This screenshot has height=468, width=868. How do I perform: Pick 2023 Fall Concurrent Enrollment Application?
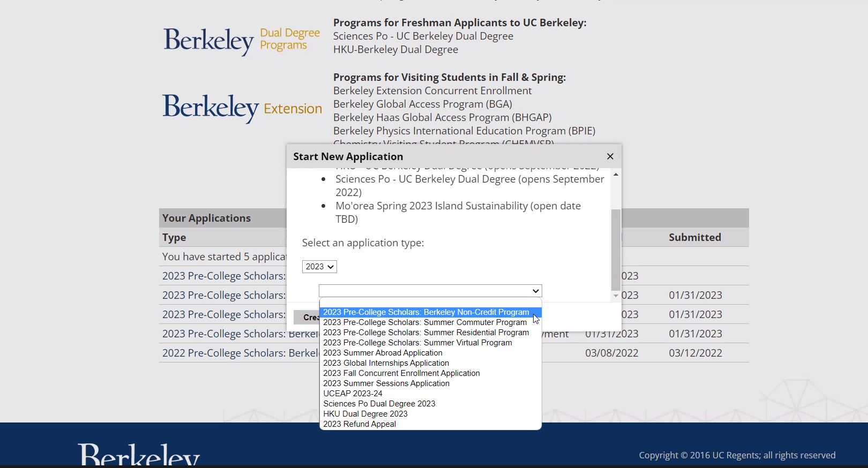point(430,373)
